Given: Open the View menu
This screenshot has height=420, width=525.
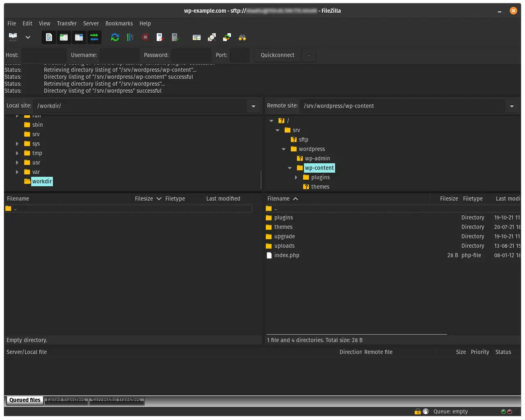Looking at the screenshot, I should 45,23.
